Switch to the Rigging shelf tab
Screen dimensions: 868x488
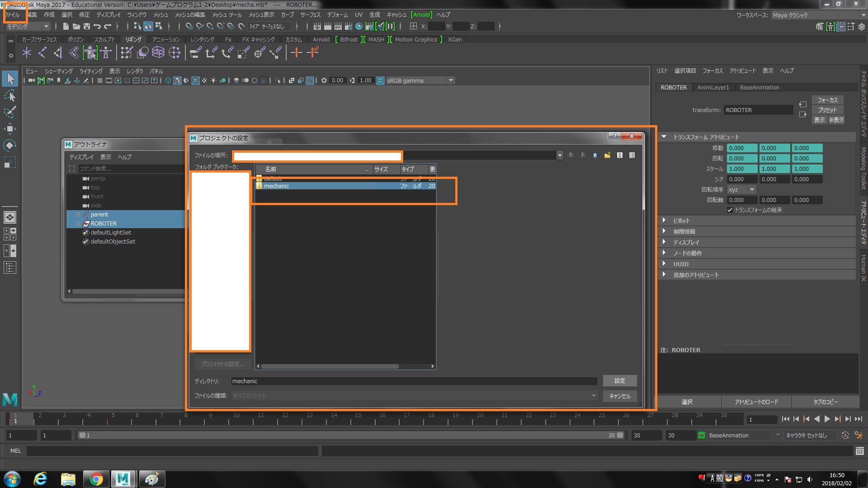click(x=133, y=40)
